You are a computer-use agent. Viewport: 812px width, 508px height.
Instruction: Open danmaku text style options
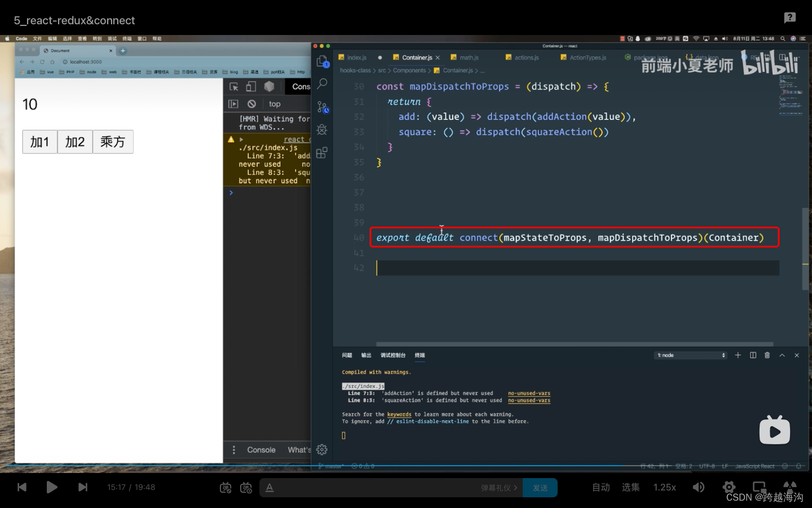coord(270,488)
